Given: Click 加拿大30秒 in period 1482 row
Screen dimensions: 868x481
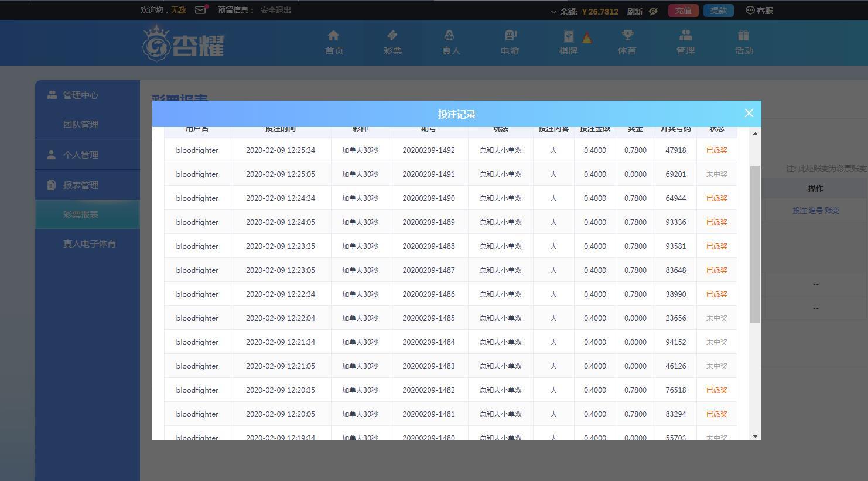Looking at the screenshot, I should click(x=360, y=390).
